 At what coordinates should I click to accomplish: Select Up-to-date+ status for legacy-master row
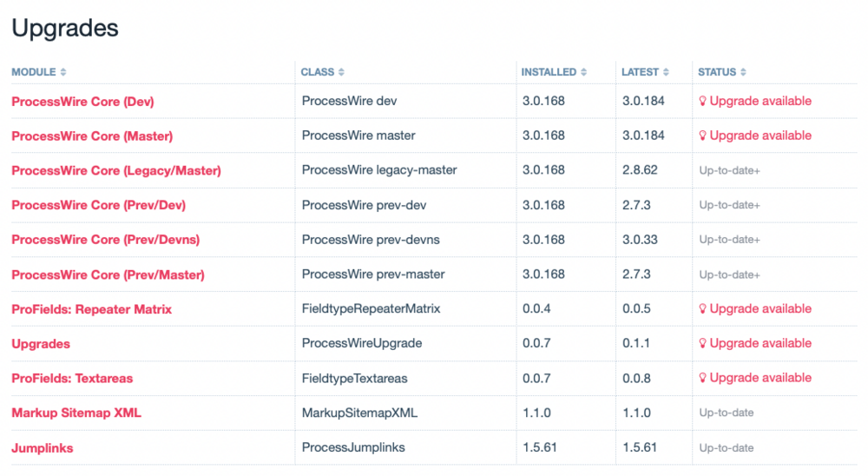[730, 170]
